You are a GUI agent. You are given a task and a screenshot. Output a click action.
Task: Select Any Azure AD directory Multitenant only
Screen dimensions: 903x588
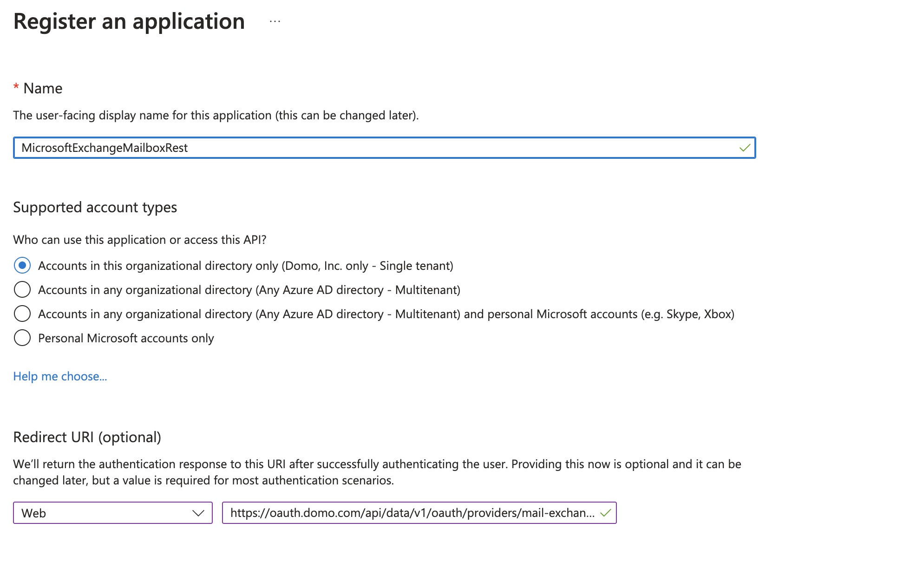pyautogui.click(x=22, y=290)
